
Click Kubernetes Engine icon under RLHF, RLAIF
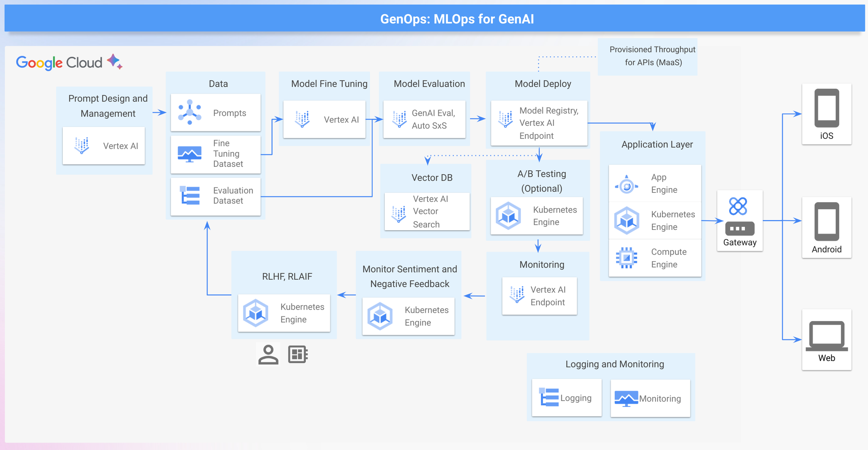pyautogui.click(x=256, y=313)
